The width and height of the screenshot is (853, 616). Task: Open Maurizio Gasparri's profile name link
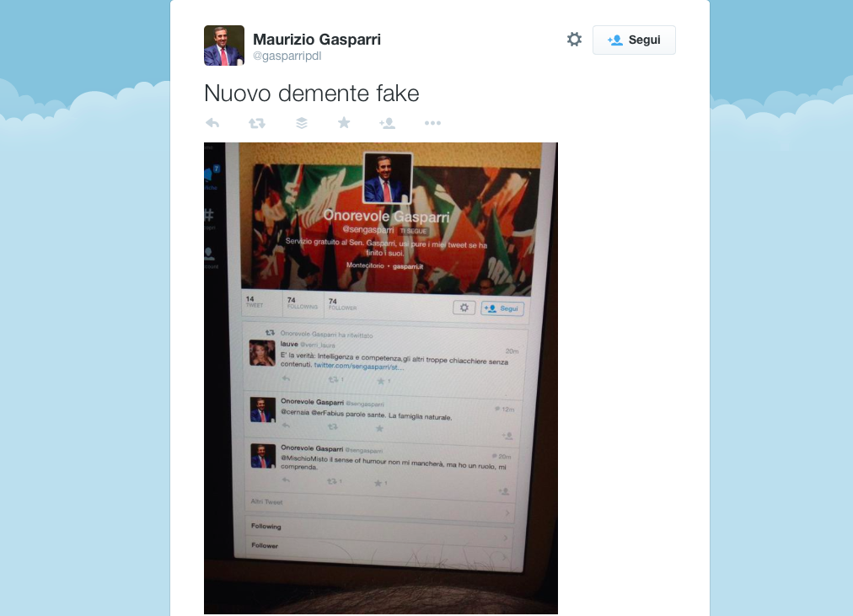pyautogui.click(x=317, y=39)
